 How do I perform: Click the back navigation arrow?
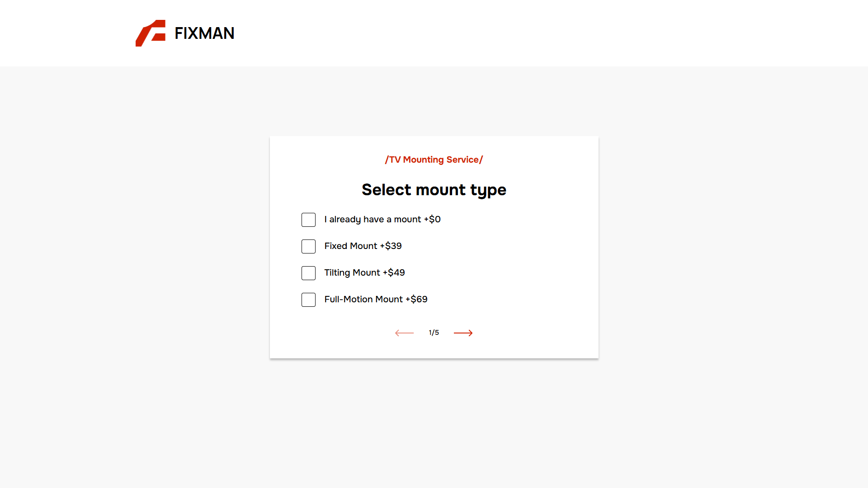point(404,333)
